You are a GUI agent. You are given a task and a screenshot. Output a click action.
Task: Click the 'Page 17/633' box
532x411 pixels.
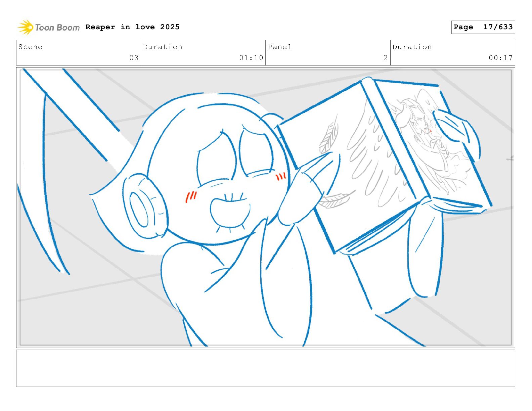click(x=483, y=27)
